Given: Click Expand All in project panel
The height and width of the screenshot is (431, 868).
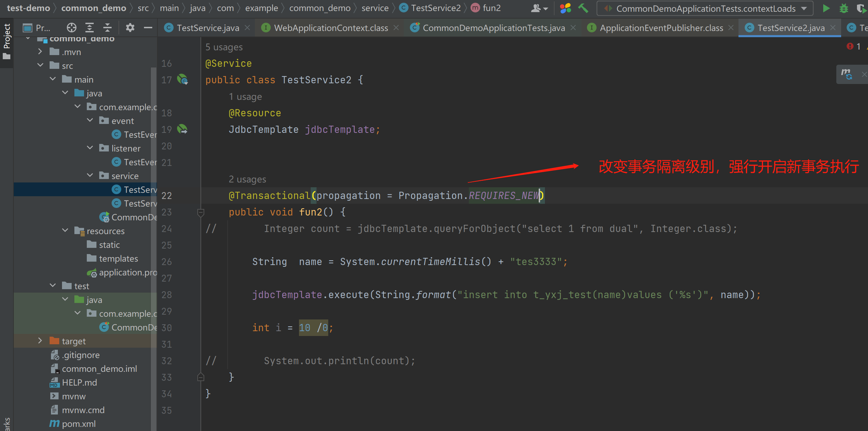Looking at the screenshot, I should tap(90, 28).
